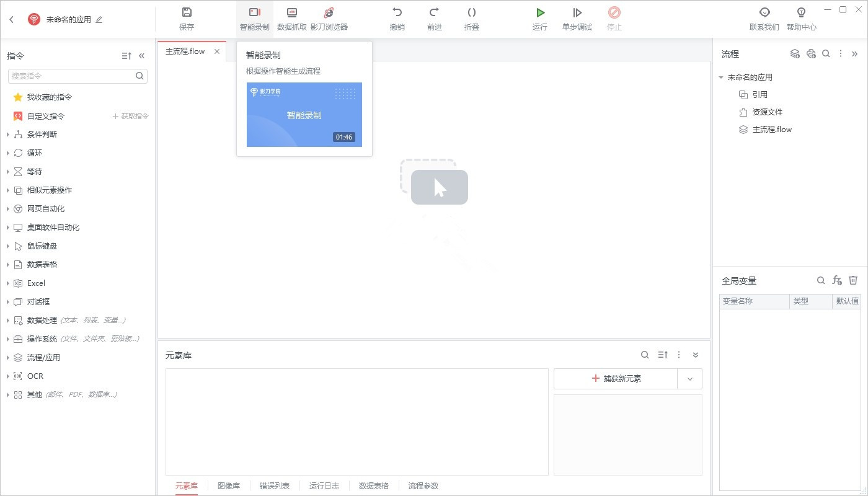868x496 pixels.
Task: Expand the 网页自动化 command category
Action: coord(8,209)
